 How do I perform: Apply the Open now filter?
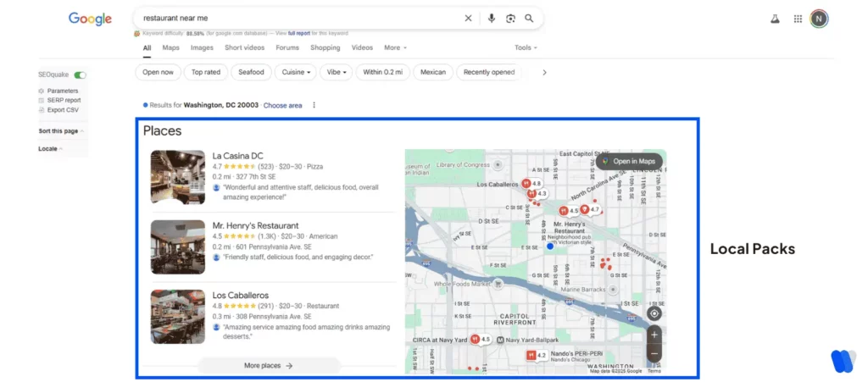(x=158, y=73)
